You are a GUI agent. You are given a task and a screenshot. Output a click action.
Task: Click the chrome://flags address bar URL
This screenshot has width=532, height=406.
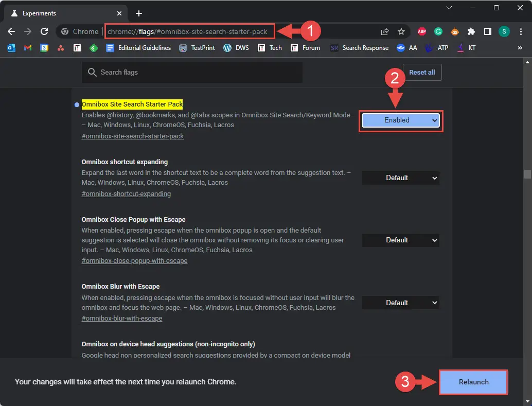[187, 31]
